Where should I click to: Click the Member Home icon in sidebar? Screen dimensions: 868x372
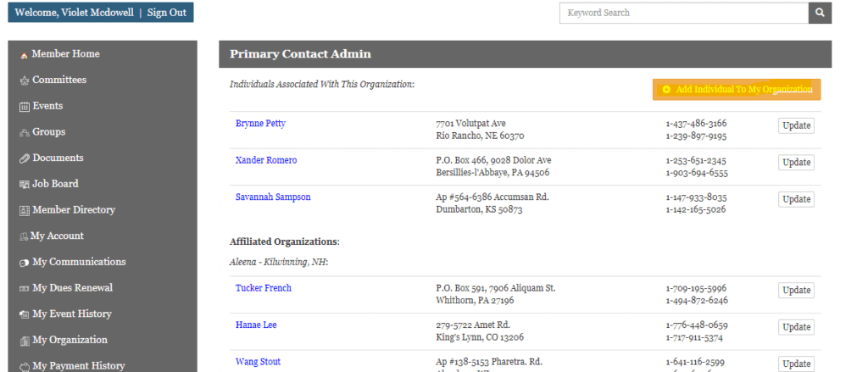pos(24,55)
